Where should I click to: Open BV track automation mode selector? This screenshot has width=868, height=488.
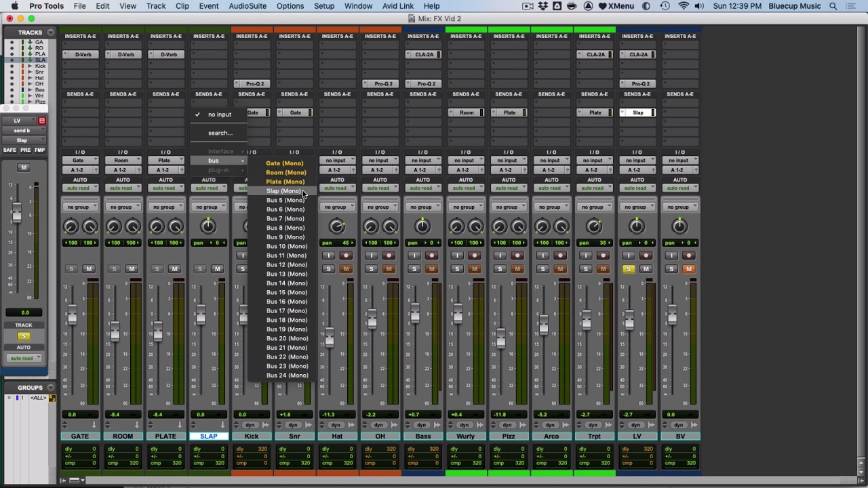(x=679, y=188)
